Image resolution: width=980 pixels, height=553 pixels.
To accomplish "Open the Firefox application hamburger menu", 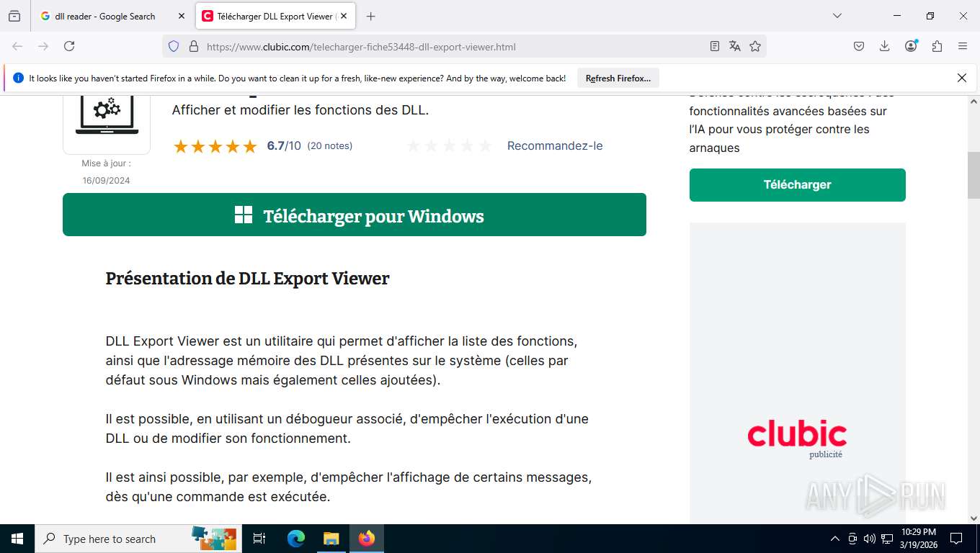I will (x=963, y=46).
